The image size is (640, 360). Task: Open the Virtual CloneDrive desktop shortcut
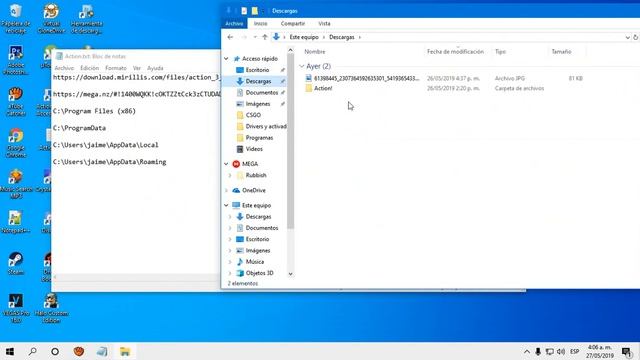tap(51, 18)
